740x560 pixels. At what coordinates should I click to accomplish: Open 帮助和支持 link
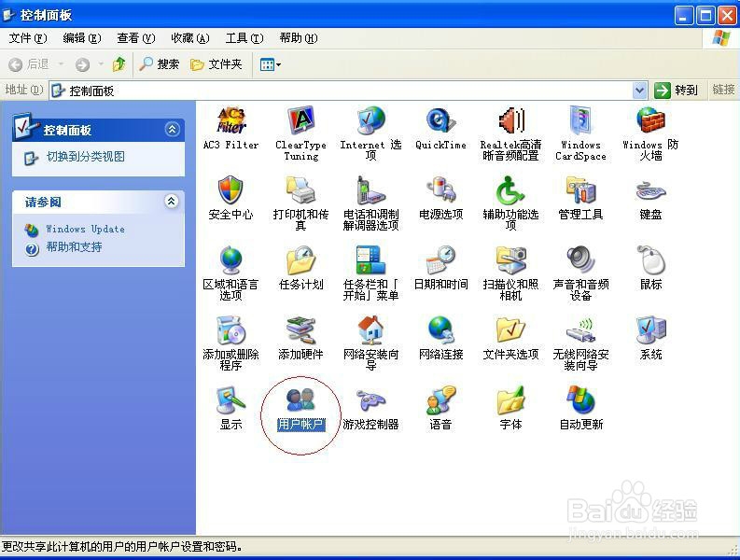[74, 247]
